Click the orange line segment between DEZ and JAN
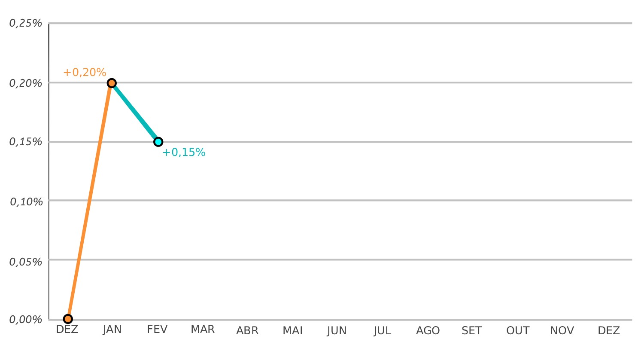Viewport: 644px width, 345px height. tap(90, 200)
